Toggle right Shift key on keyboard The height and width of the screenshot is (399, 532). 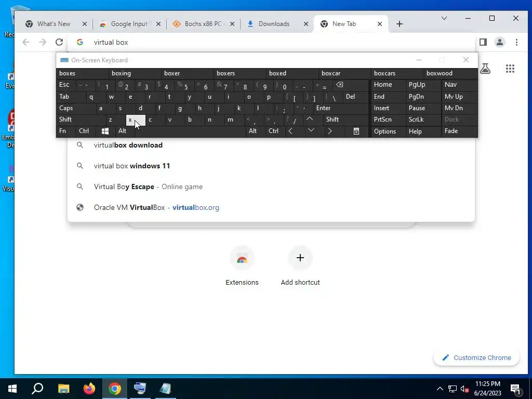pyautogui.click(x=346, y=119)
